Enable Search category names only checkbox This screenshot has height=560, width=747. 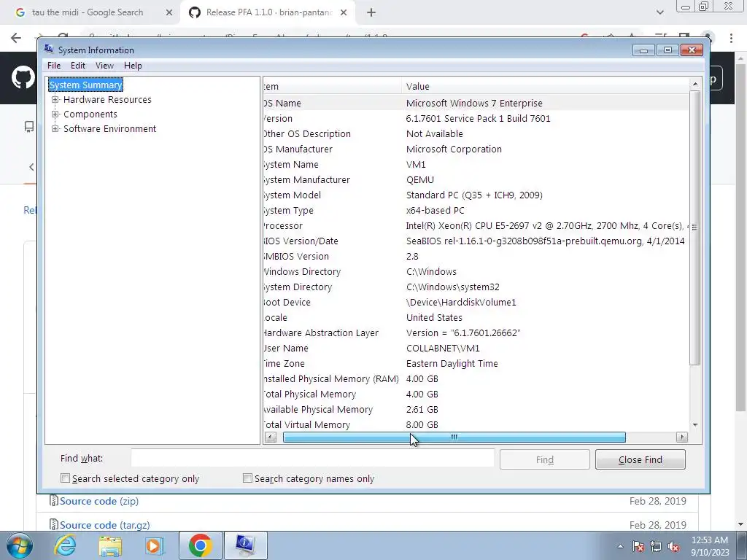247,478
